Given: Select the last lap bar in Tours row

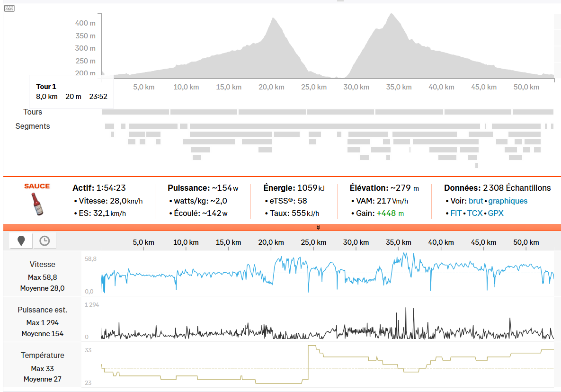Looking at the screenshot, I should 533,112.
